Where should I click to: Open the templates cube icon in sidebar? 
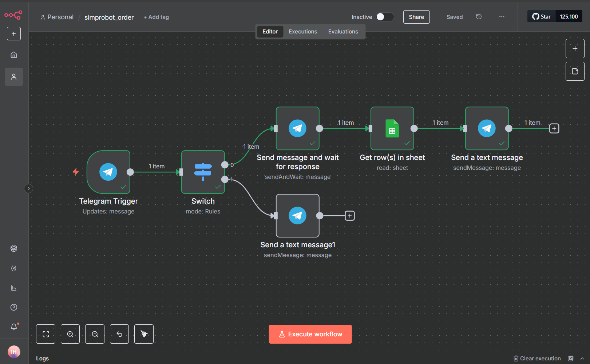click(14, 249)
